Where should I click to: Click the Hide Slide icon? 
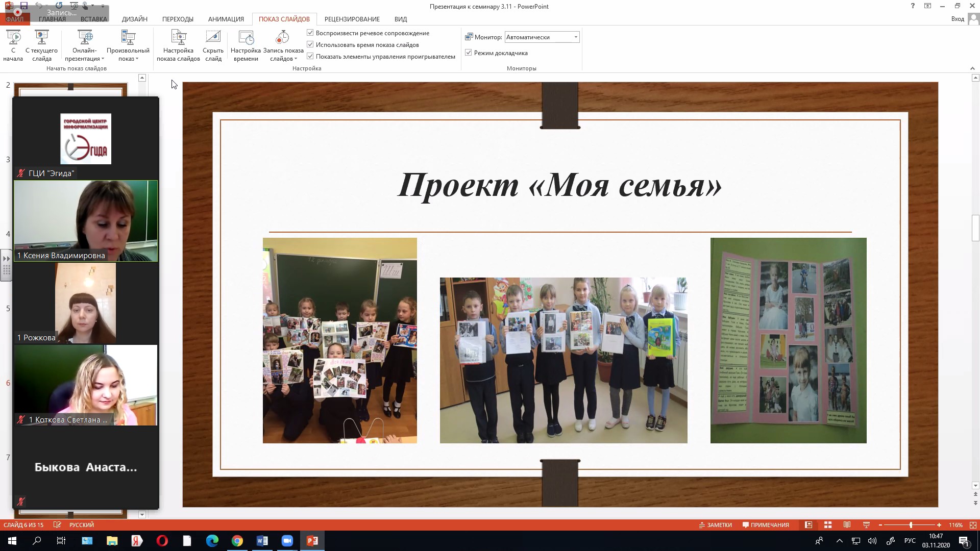tap(213, 38)
